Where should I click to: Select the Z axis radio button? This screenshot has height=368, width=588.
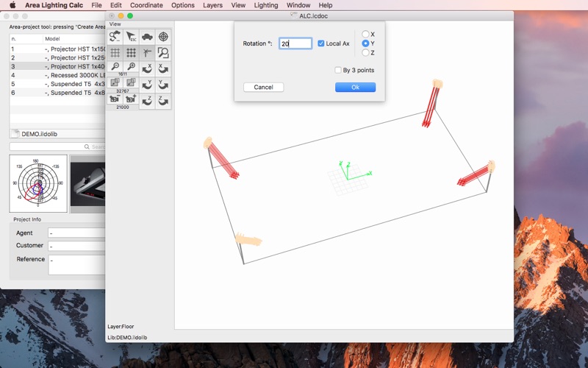(365, 53)
